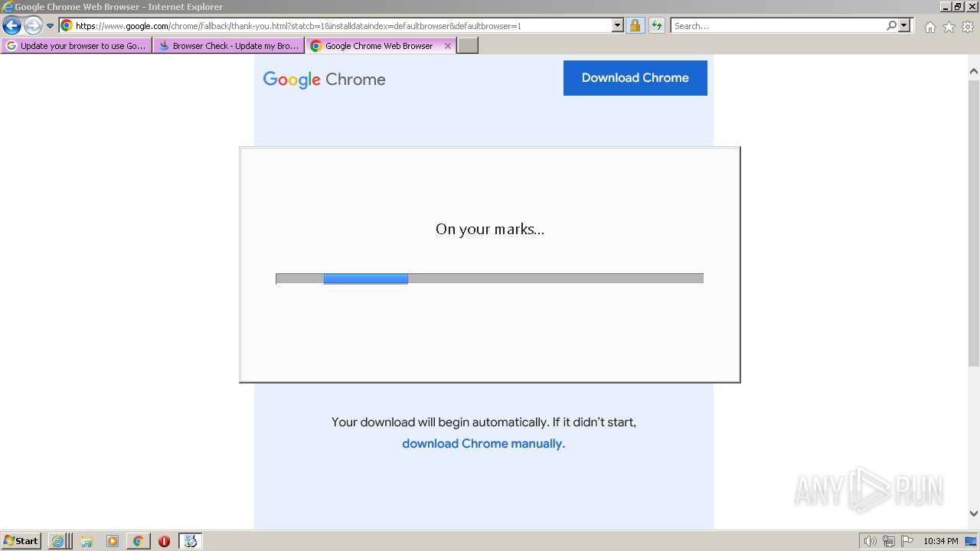Image resolution: width=980 pixels, height=551 pixels.
Task: Click the page scrollbar down arrow
Action: click(x=974, y=514)
